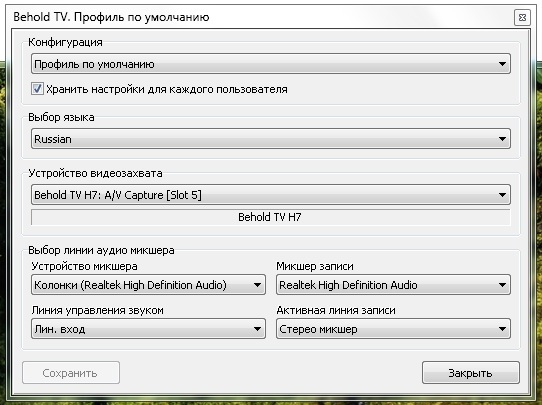Viewport: 542px width, 405px height.
Task: Open the Выбор языка Russian dropdown
Action: [271, 139]
